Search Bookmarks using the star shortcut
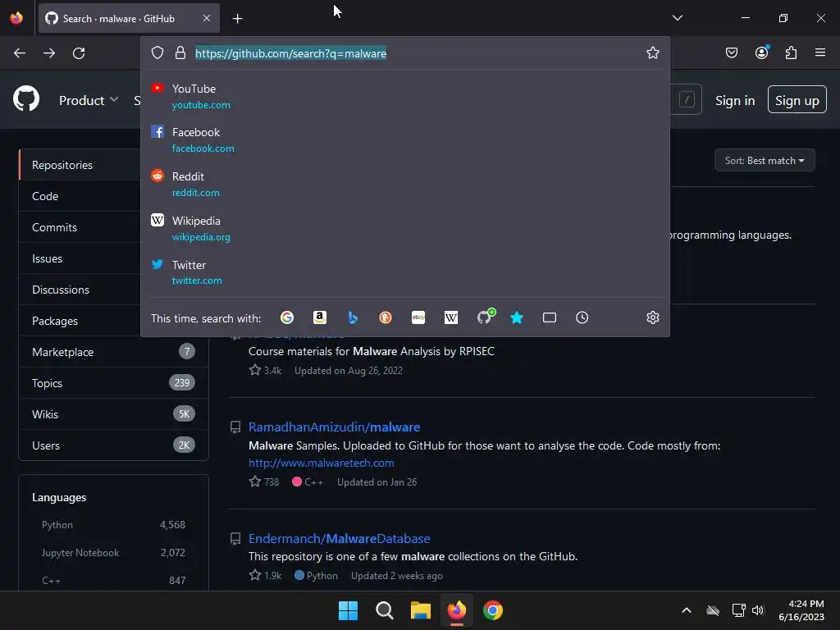 click(517, 317)
